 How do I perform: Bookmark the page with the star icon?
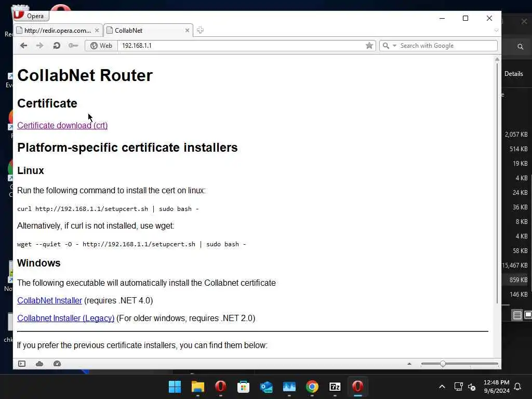(369, 46)
